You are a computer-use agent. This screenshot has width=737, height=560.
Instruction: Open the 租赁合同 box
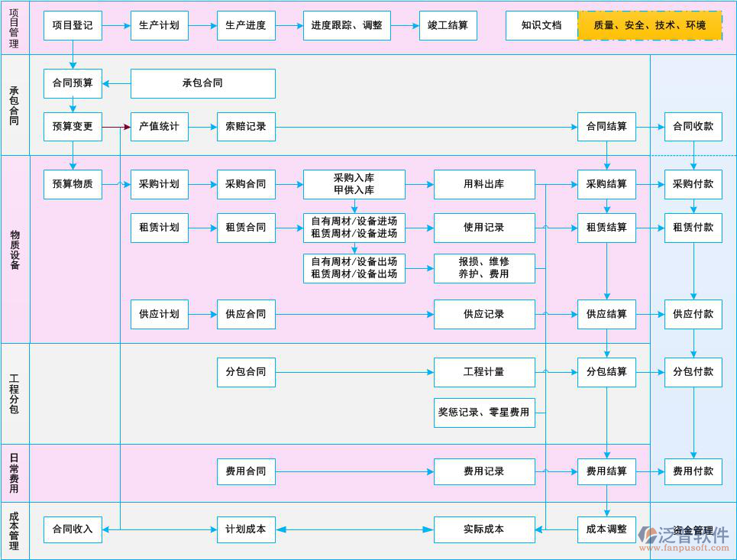click(245, 227)
